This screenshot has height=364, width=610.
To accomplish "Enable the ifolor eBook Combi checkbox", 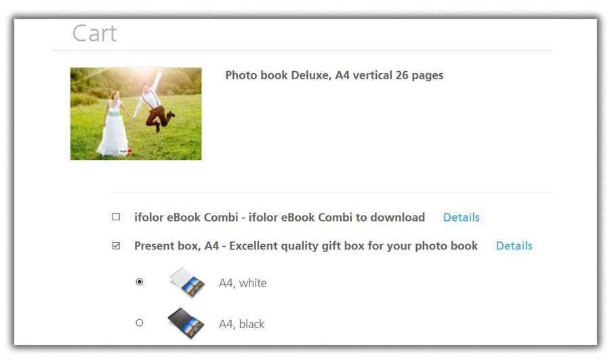I will coord(116,217).
